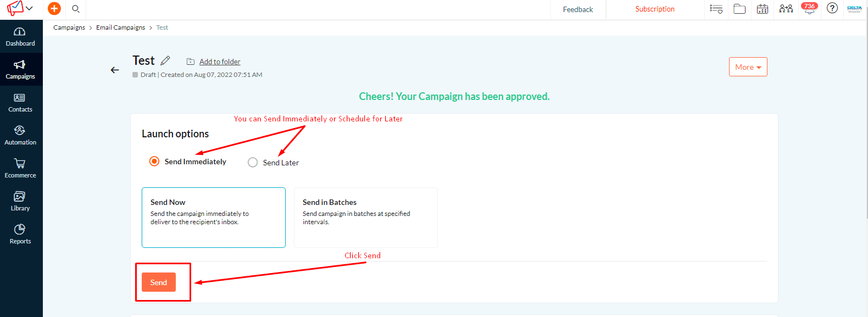The image size is (868, 317).
Task: Click the orange plus create icon
Action: point(54,9)
